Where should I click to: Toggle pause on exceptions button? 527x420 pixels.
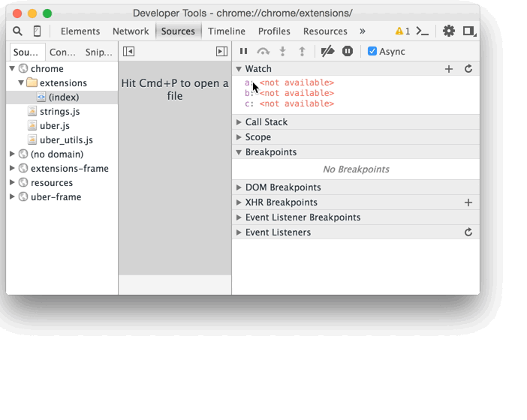348,51
